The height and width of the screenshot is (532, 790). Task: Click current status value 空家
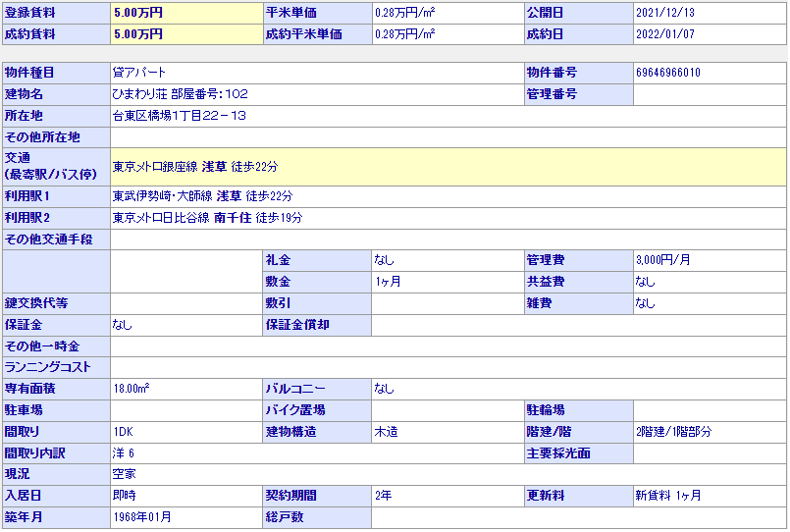(x=124, y=474)
